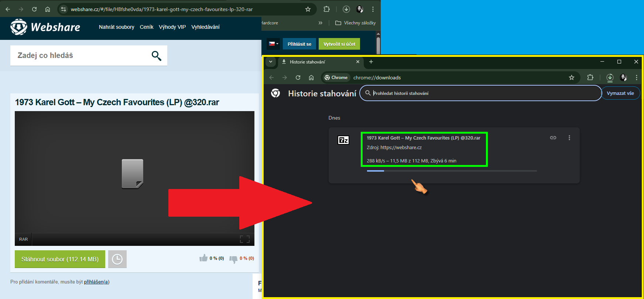Go home in the downloads window
Image resolution: width=644 pixels, height=299 pixels.
pyautogui.click(x=311, y=78)
